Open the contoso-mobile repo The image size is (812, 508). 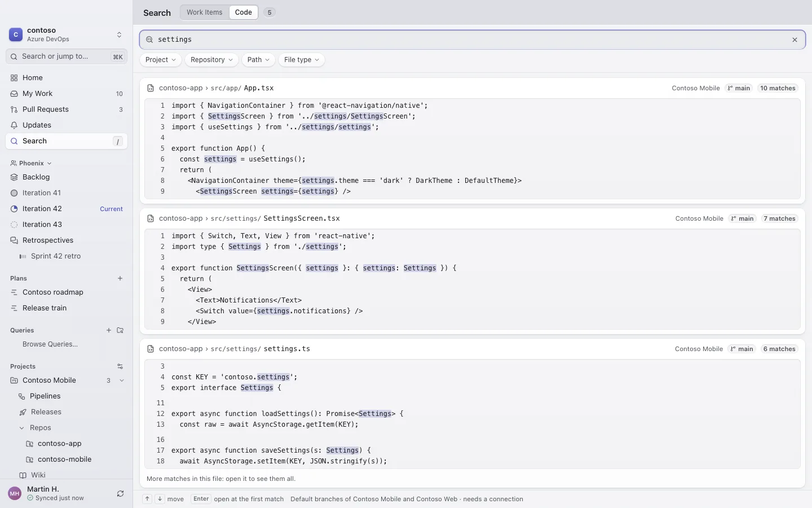click(x=67, y=459)
